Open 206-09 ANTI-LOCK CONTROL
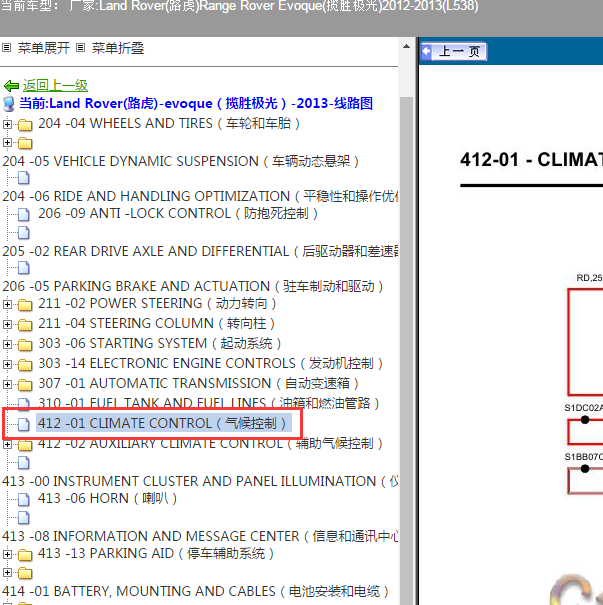The height and width of the screenshot is (605, 603). click(178, 213)
